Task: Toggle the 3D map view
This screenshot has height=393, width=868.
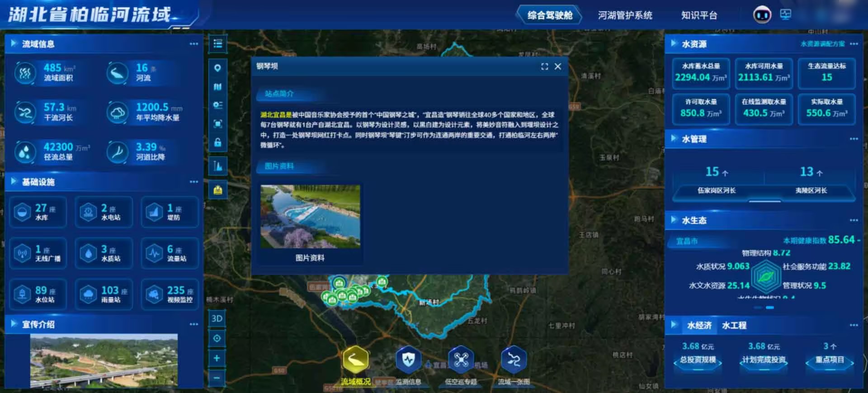Action: pyautogui.click(x=217, y=318)
